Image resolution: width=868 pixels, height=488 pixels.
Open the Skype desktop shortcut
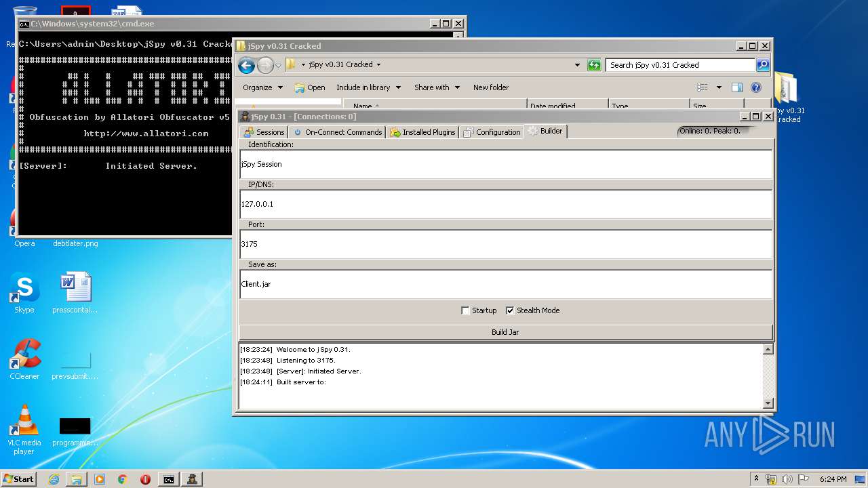[x=24, y=293]
